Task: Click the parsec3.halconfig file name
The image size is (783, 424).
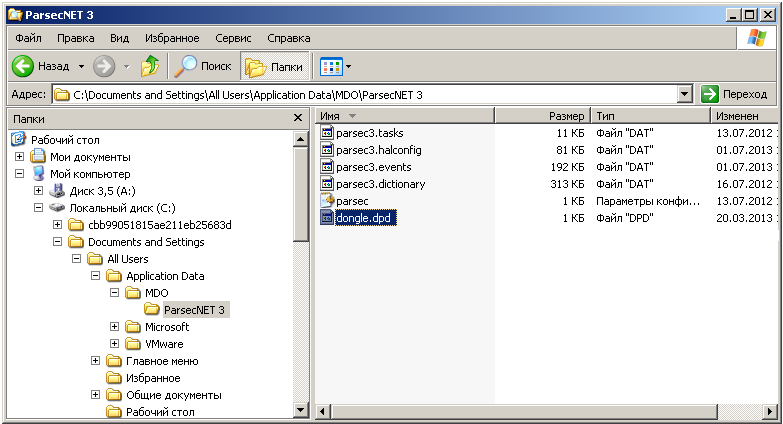Action: tap(379, 150)
